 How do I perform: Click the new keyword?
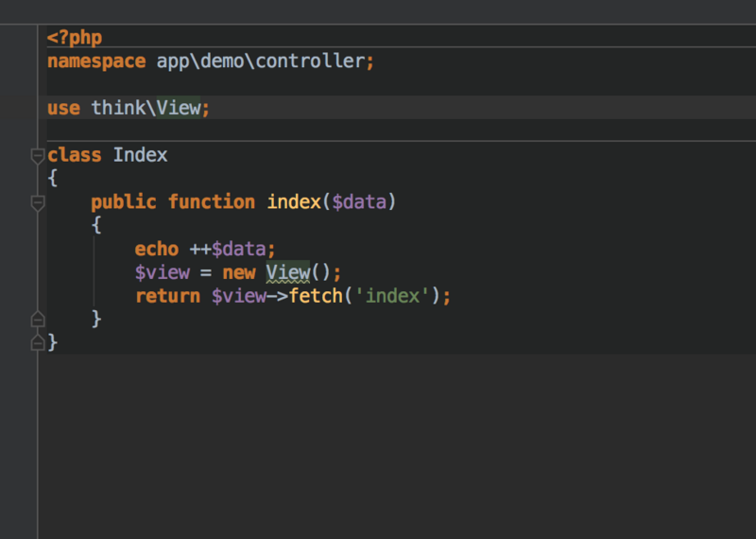click(239, 272)
